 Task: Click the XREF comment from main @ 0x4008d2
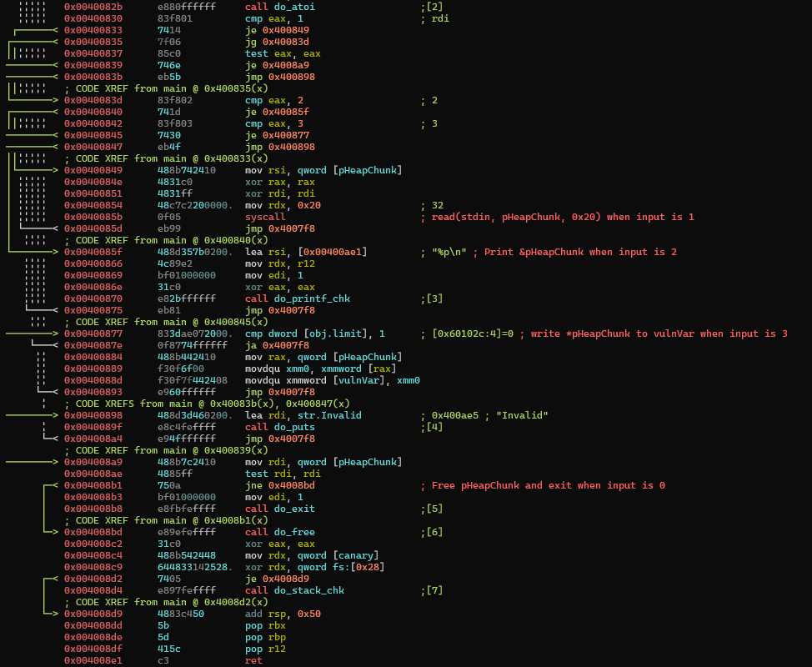pyautogui.click(x=166, y=602)
